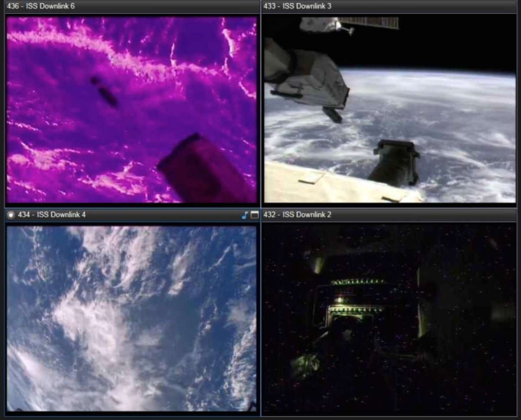The height and width of the screenshot is (420, 521).
Task: Click the 432 - ISS Downlink 2 title
Action: click(297, 215)
